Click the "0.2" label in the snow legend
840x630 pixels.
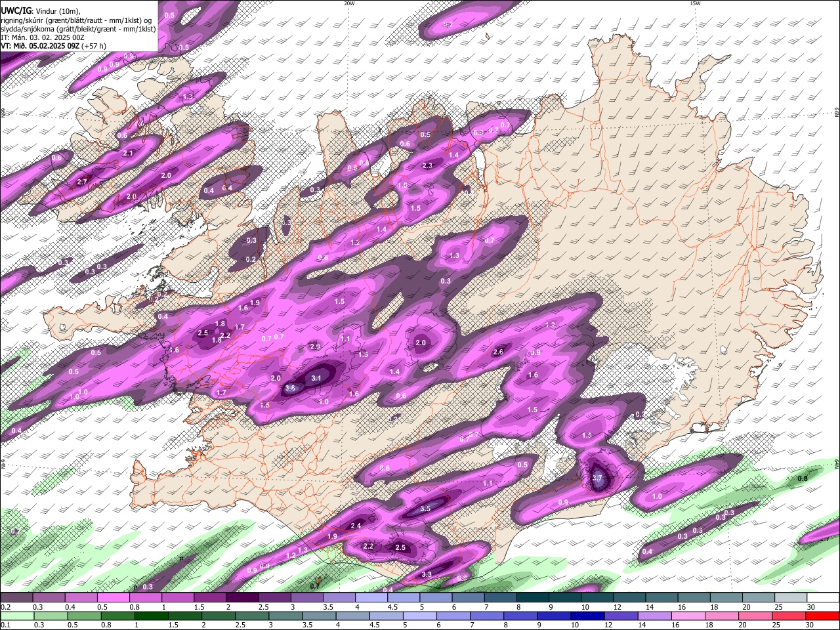[x=5, y=607]
